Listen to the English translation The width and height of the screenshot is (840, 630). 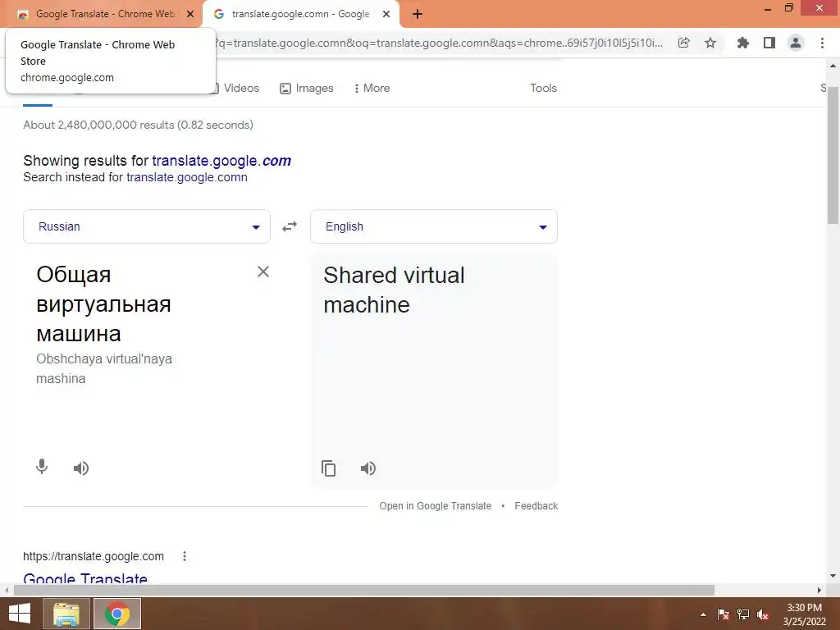tap(368, 468)
